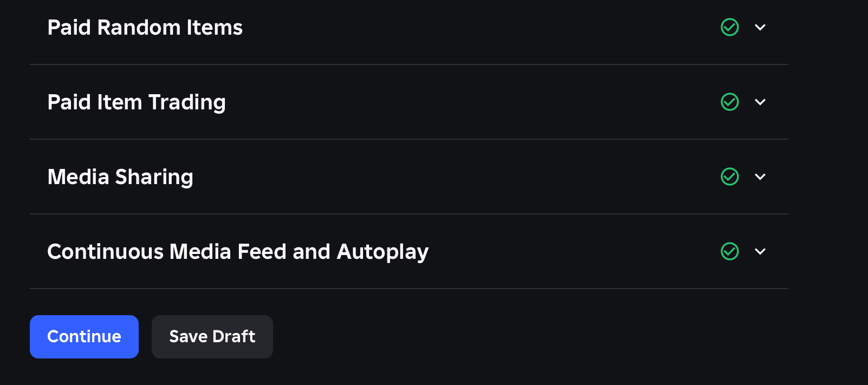Click the Save Draft button
868x385 pixels.
[x=212, y=336]
